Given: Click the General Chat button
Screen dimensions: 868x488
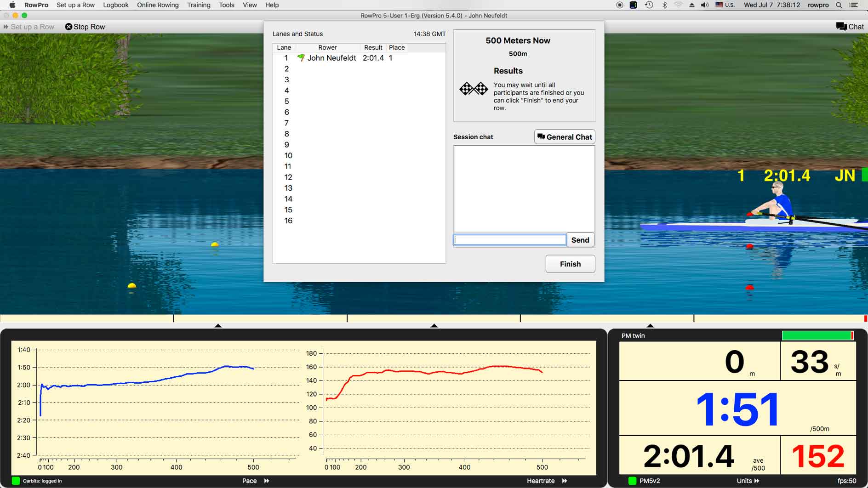Looking at the screenshot, I should point(565,137).
